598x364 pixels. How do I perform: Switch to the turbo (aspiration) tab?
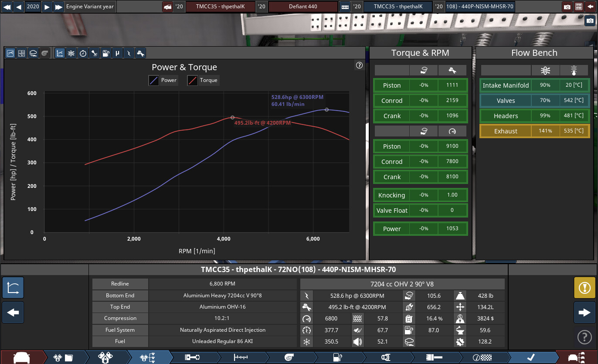pyautogui.click(x=289, y=357)
